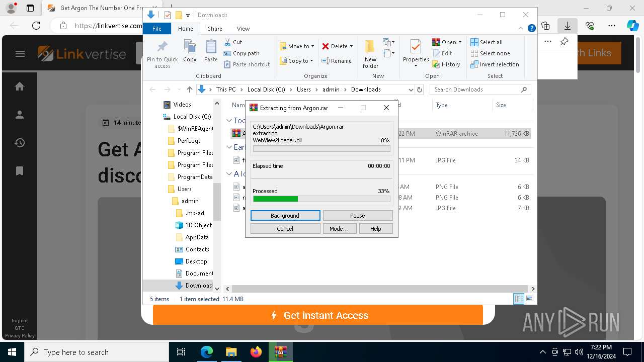Switch to details view in status bar
Screen dimensions: 644x362
point(519,299)
